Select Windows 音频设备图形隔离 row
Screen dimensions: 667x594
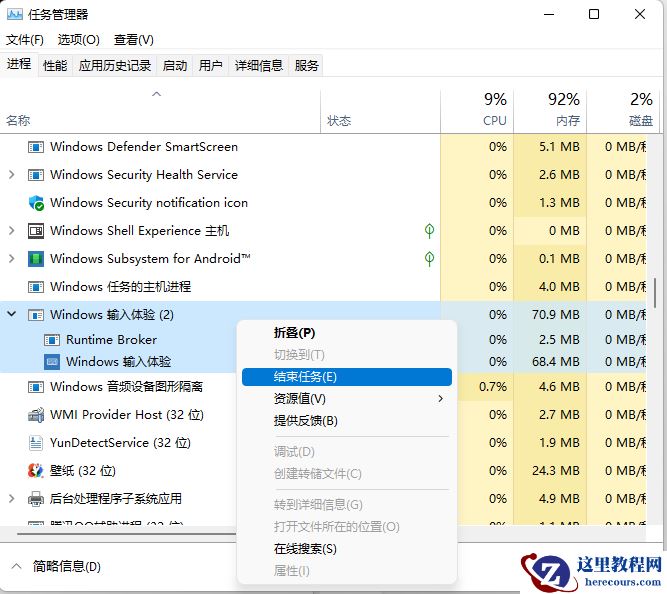(119, 387)
